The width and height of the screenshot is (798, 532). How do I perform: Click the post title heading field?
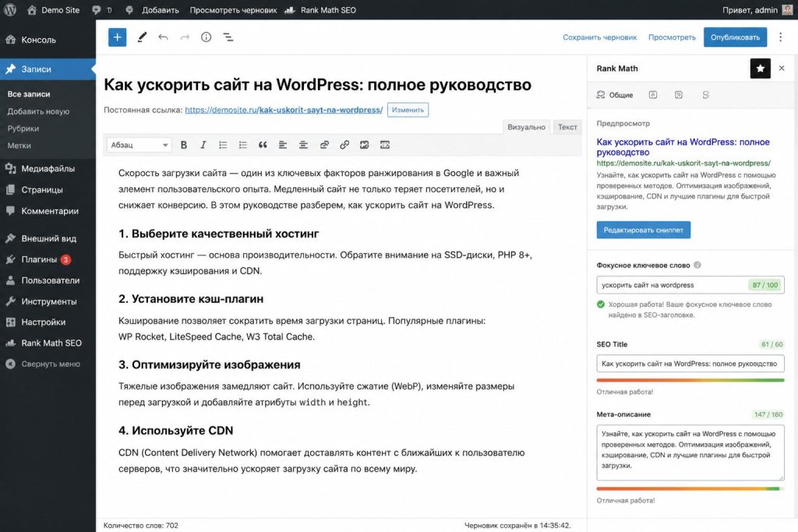pos(318,84)
